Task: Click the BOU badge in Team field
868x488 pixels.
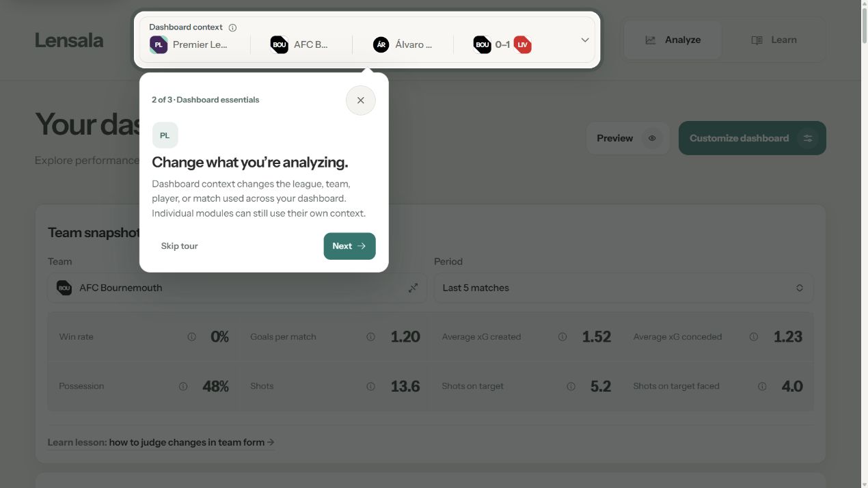Action: pyautogui.click(x=64, y=288)
